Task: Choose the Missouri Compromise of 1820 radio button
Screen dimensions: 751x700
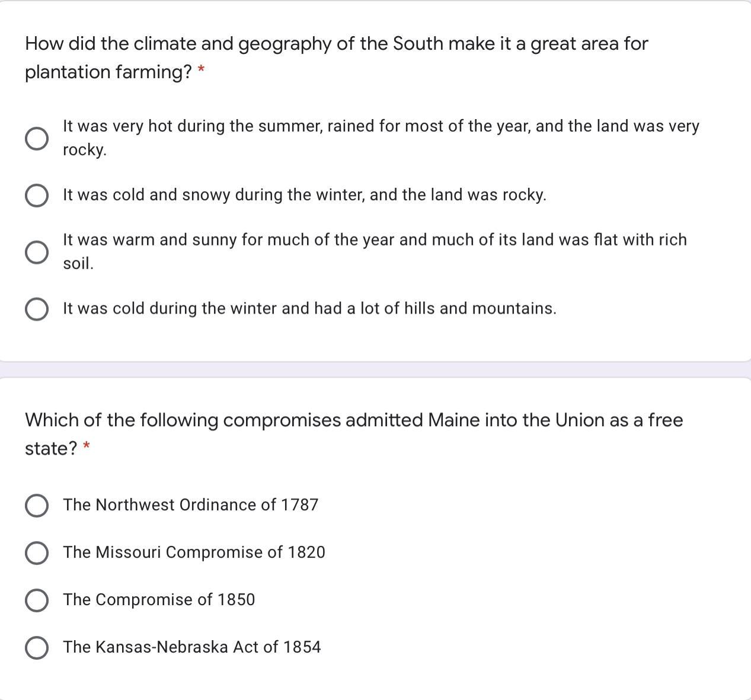Action: pyautogui.click(x=37, y=553)
